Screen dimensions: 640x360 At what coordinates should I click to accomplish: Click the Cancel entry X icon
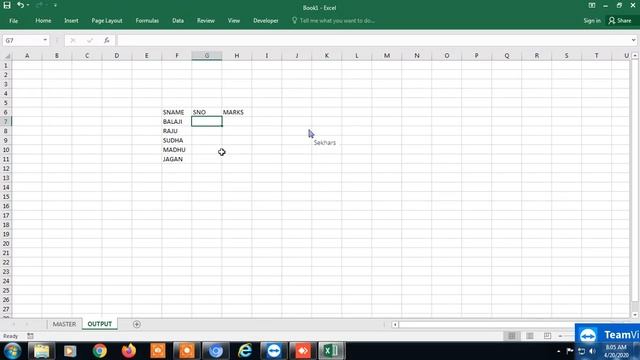click(x=73, y=40)
